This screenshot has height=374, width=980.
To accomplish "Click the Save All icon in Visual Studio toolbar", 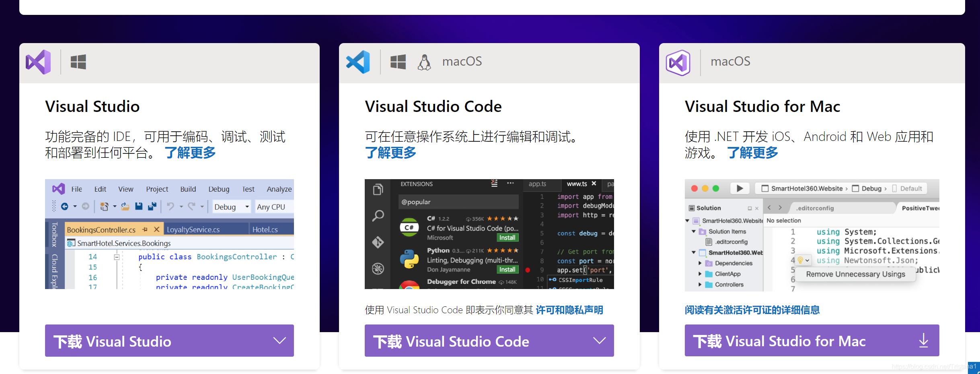I will [x=152, y=207].
